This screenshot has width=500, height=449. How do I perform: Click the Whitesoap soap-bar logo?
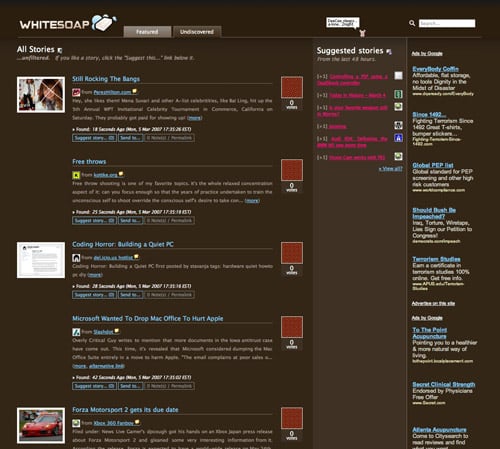pos(104,23)
